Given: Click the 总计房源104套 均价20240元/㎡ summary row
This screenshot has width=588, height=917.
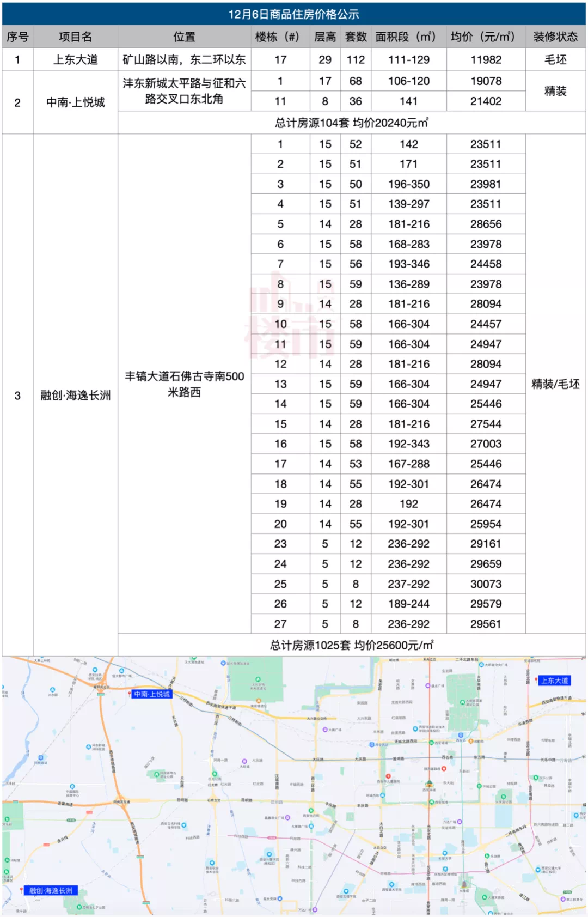Looking at the screenshot, I should pos(352,123).
